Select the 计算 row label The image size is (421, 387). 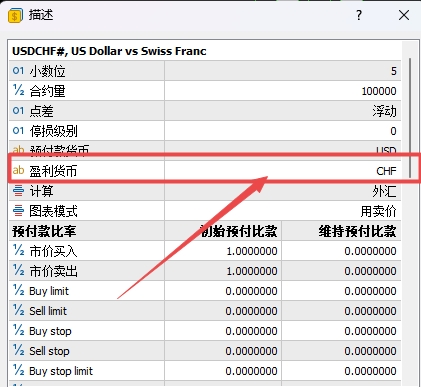click(x=41, y=191)
